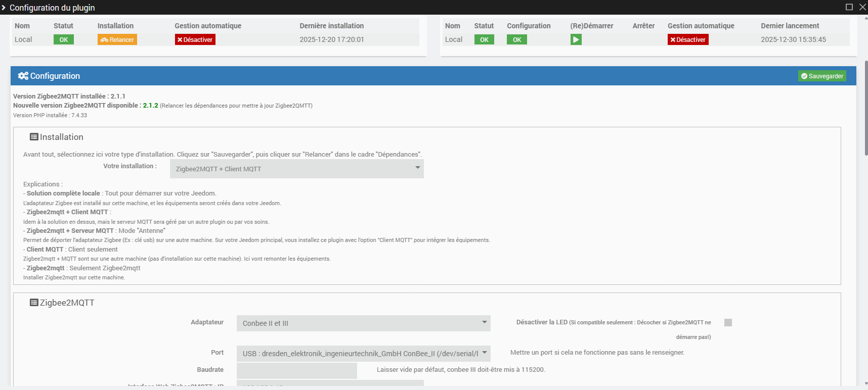Click the 'Client MQTT : Client seulement' line
The image size is (868, 390).
pos(70,250)
